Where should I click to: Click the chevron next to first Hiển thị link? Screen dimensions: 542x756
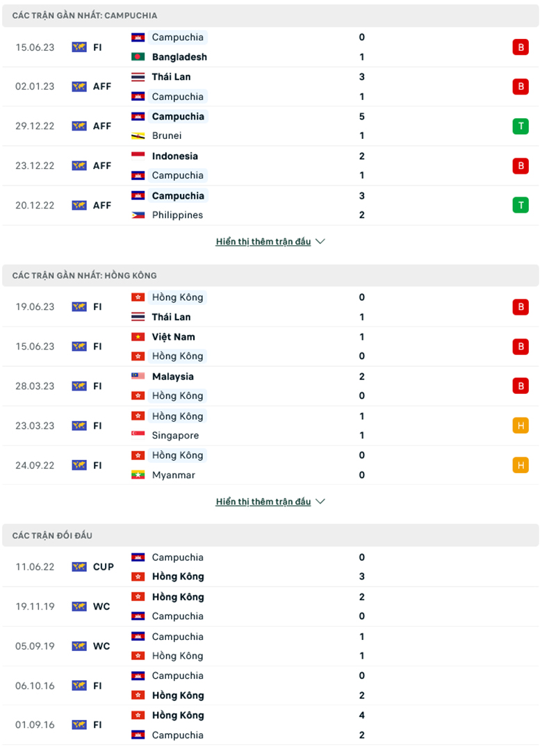coord(320,241)
